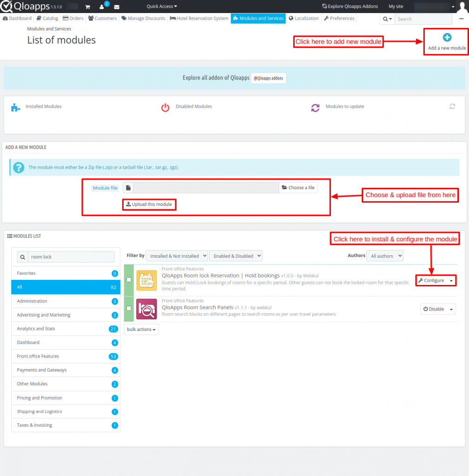Tick the checkbox for Room Search Panels module
Viewport: 469px width, 476px height.
129,308
